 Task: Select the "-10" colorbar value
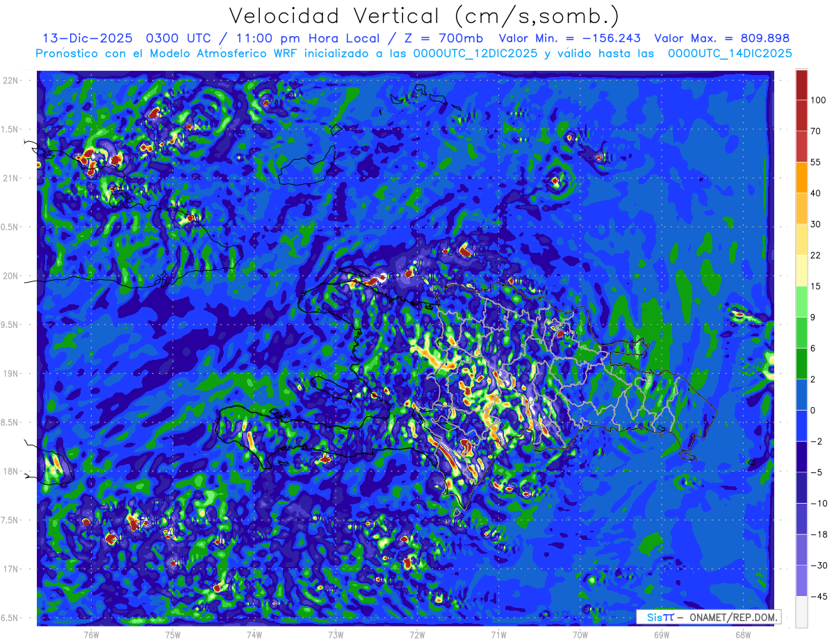(x=819, y=503)
